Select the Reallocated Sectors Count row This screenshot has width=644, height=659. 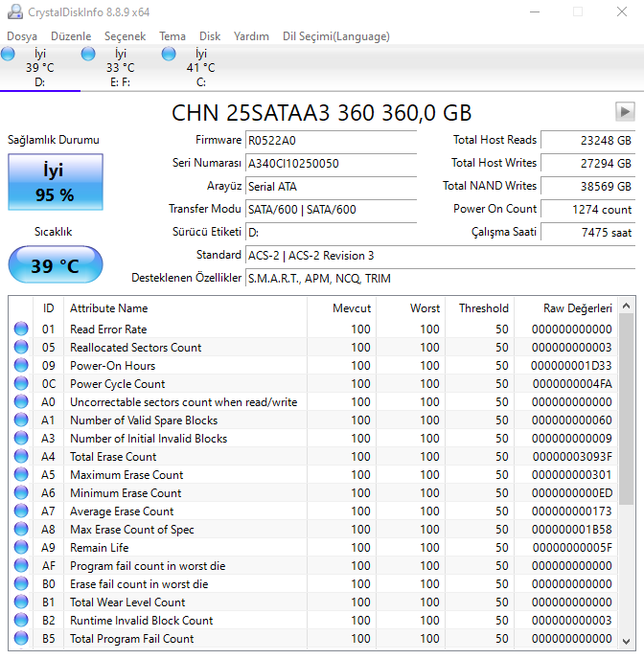coord(136,348)
